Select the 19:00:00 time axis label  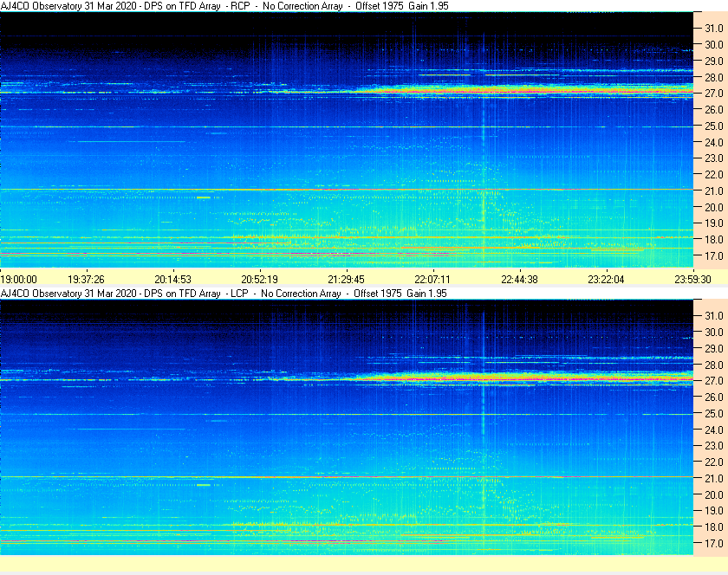pos(18,280)
